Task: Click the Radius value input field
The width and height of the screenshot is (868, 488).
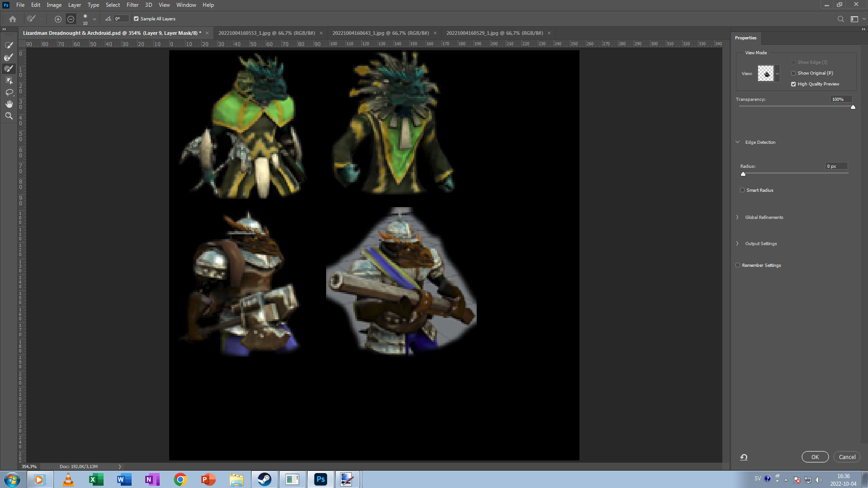Action: click(836, 166)
